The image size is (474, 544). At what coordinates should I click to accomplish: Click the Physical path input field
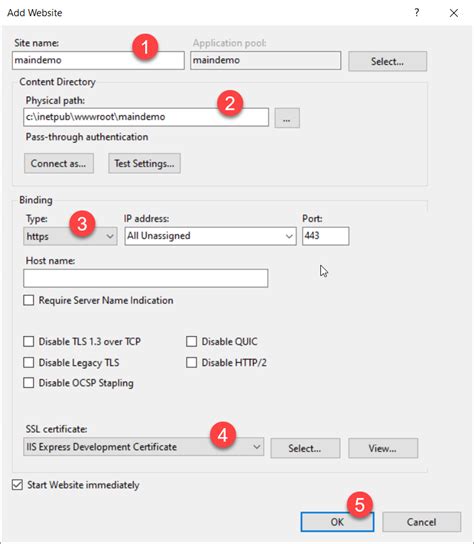[x=146, y=117]
